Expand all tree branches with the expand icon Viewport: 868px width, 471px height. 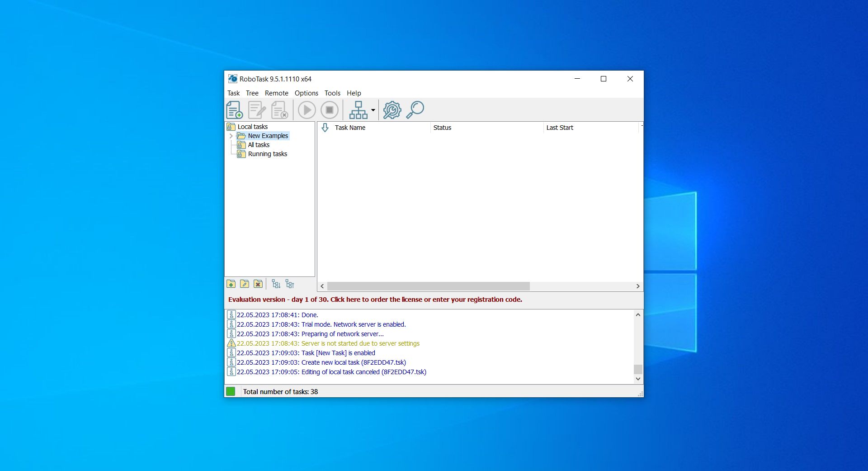click(276, 284)
